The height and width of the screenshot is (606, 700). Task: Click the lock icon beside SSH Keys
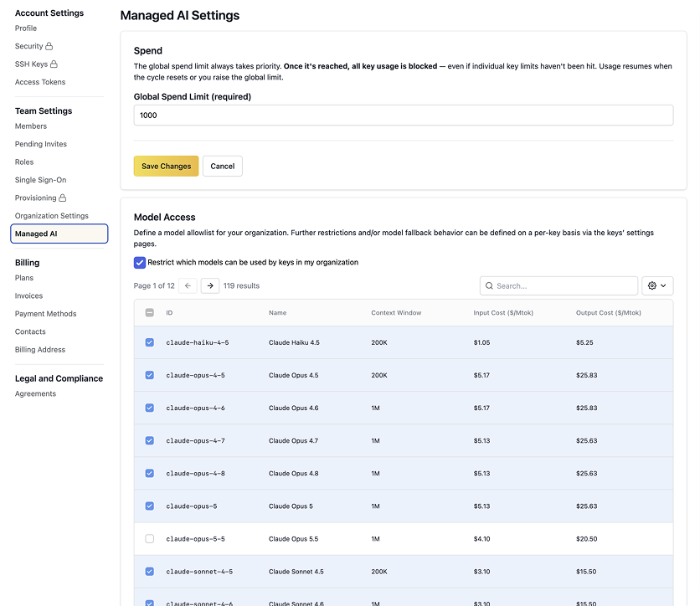[x=54, y=64]
